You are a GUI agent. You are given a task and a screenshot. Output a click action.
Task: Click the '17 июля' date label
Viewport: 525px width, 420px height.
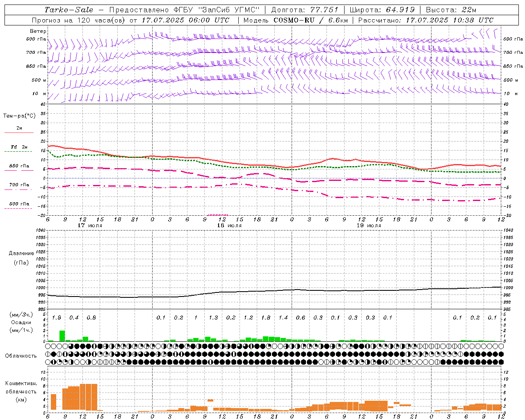tap(90, 226)
